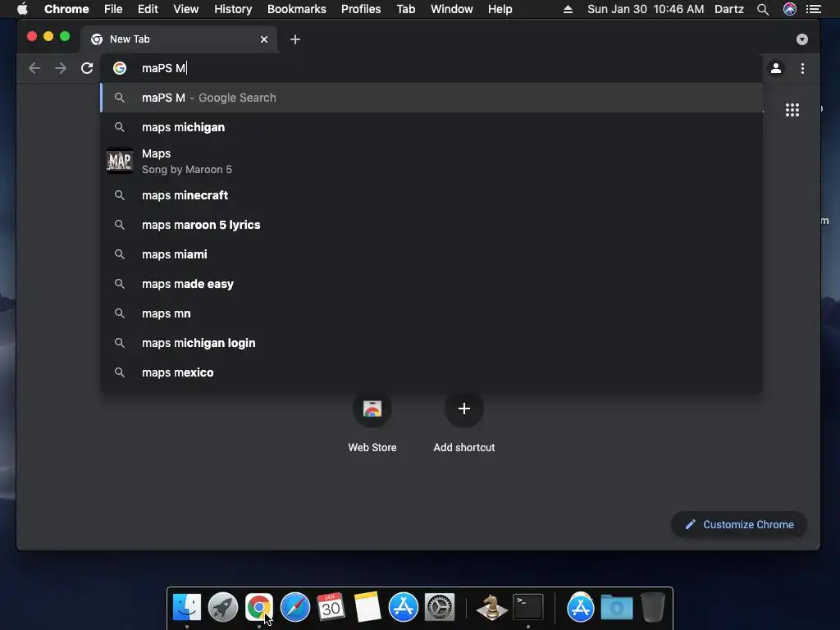This screenshot has height=630, width=840.
Task: Open the Window menu
Action: [x=452, y=9]
